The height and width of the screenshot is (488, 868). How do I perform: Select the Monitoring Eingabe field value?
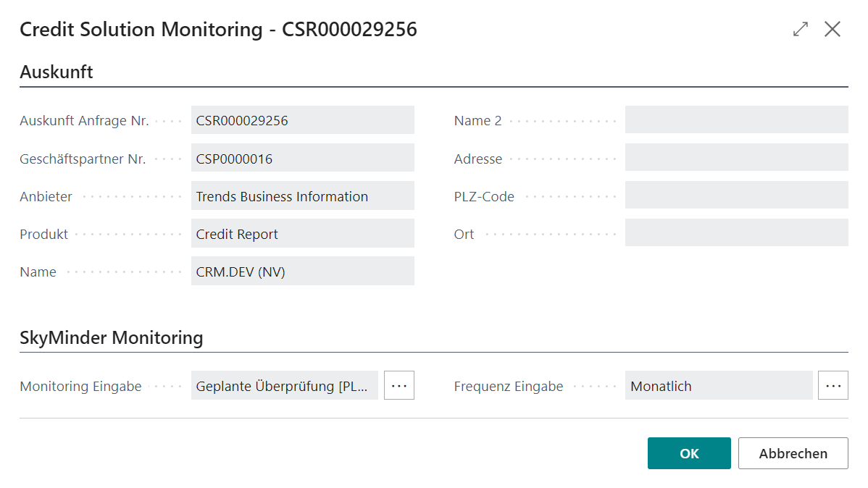[x=285, y=386]
